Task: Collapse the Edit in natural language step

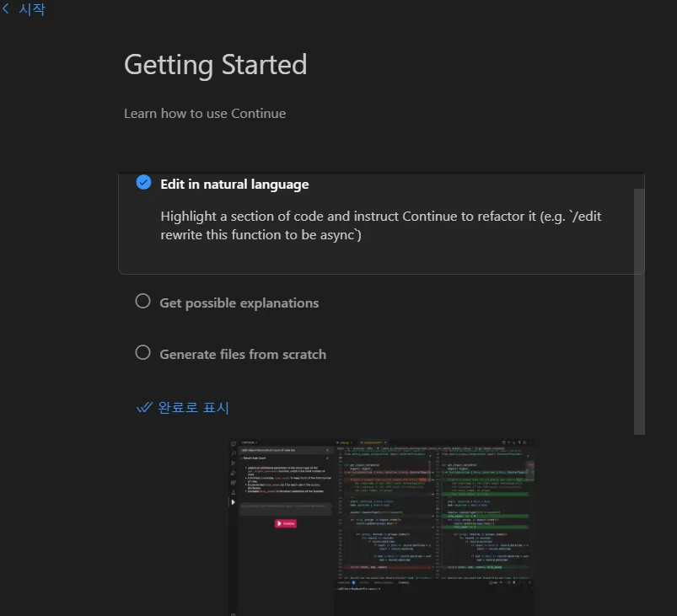Action: pyautogui.click(x=234, y=185)
